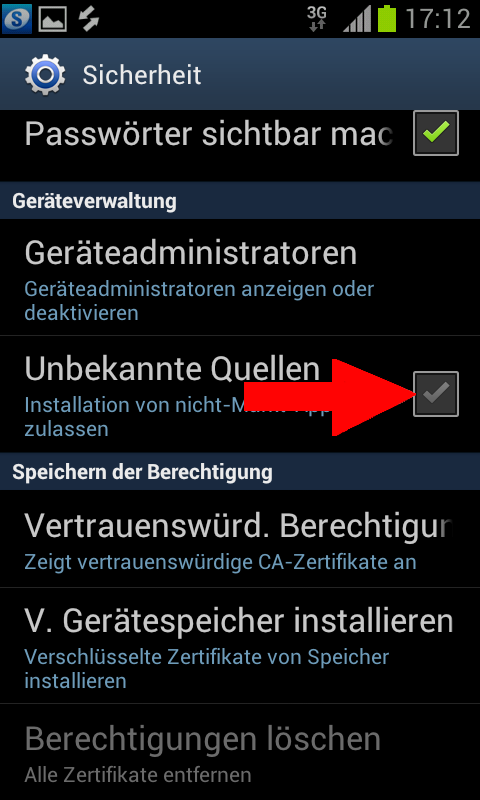This screenshot has width=480, height=800.
Task: Tap the Passwörter sichtbar machen label
Action: [x=209, y=134]
